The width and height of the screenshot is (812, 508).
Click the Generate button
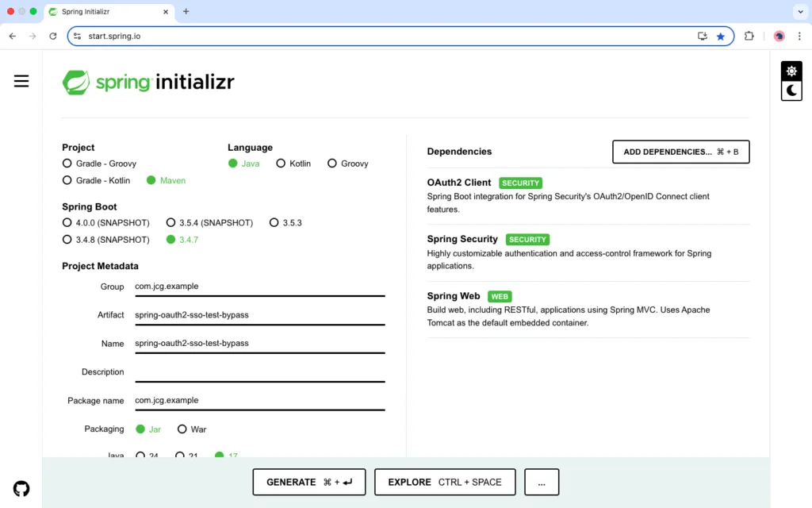tap(309, 482)
